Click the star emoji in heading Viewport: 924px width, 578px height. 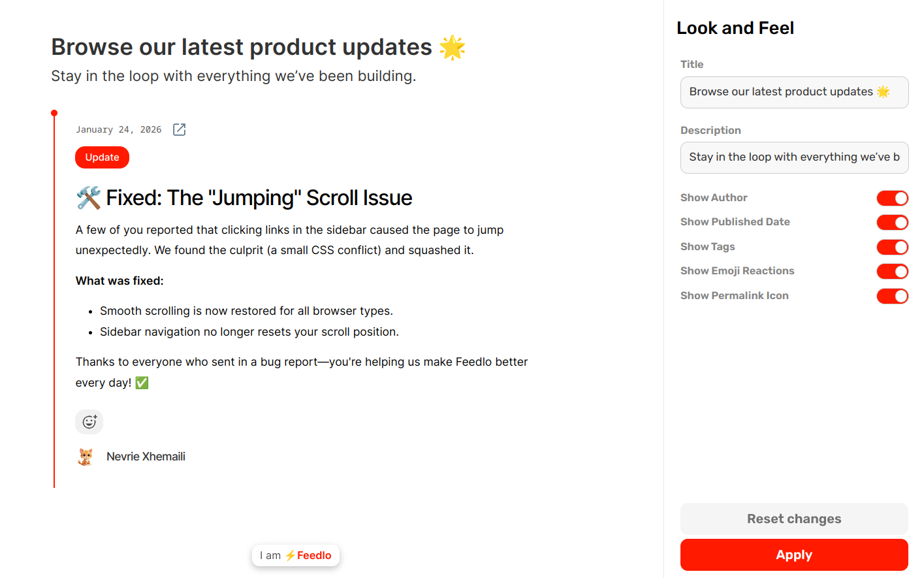(x=452, y=48)
